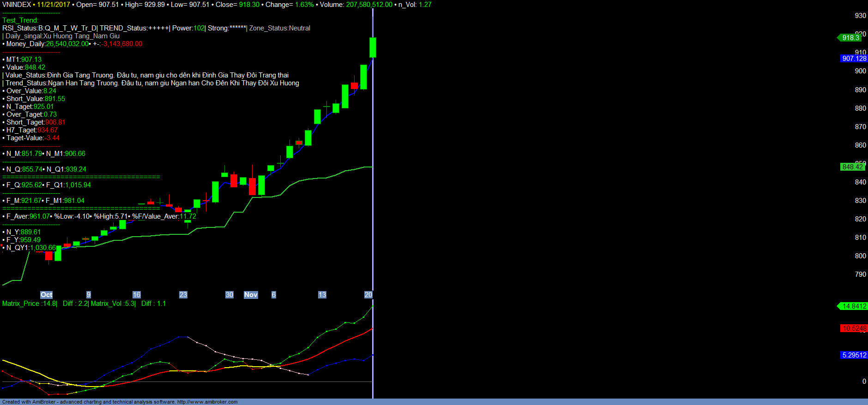Click date marker 30 on the time axis
This screenshot has height=405, width=868.
[x=229, y=295]
